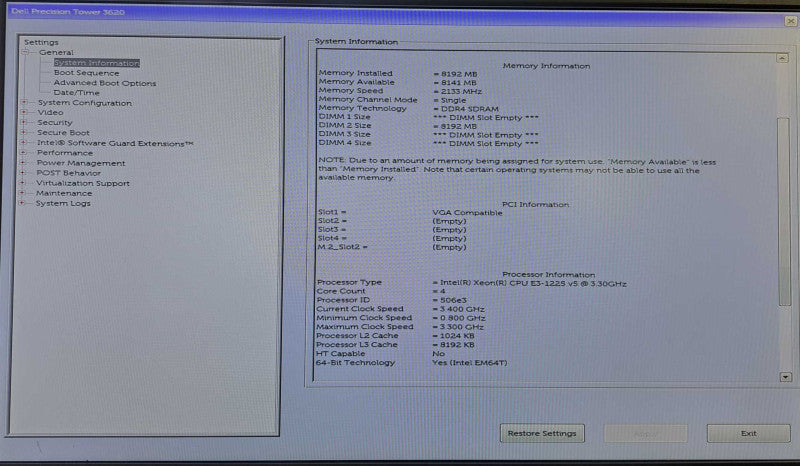Click the Memory Channel Mode Single value
This screenshot has height=466, width=800.
pyautogui.click(x=450, y=100)
